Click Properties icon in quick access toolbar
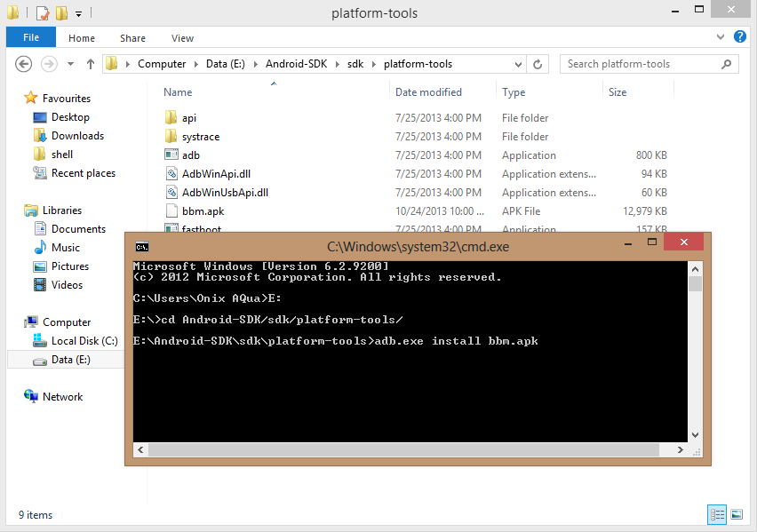Screen dimensions: 757x532 tap(43, 13)
